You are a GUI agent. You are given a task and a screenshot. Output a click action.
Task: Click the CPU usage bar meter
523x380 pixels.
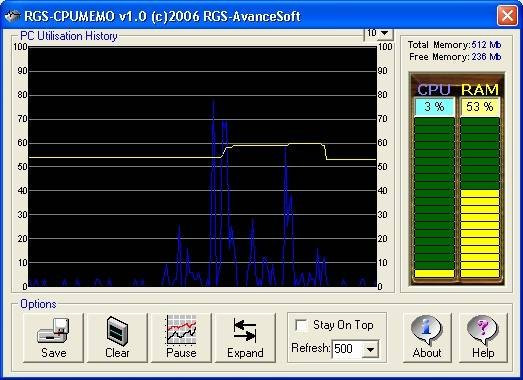point(434,198)
